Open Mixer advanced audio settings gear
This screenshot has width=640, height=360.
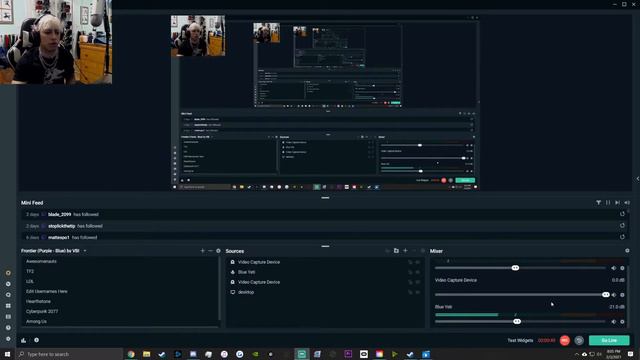627,251
